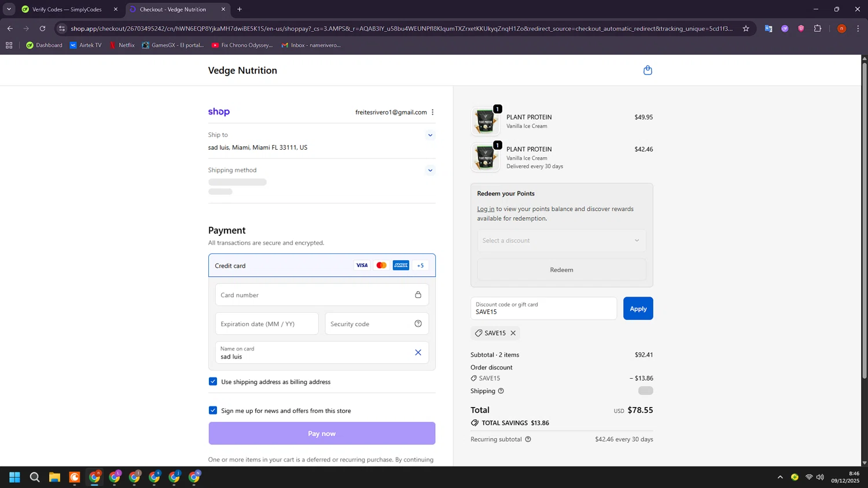Toggle Use shipping address as billing address

coord(213,382)
